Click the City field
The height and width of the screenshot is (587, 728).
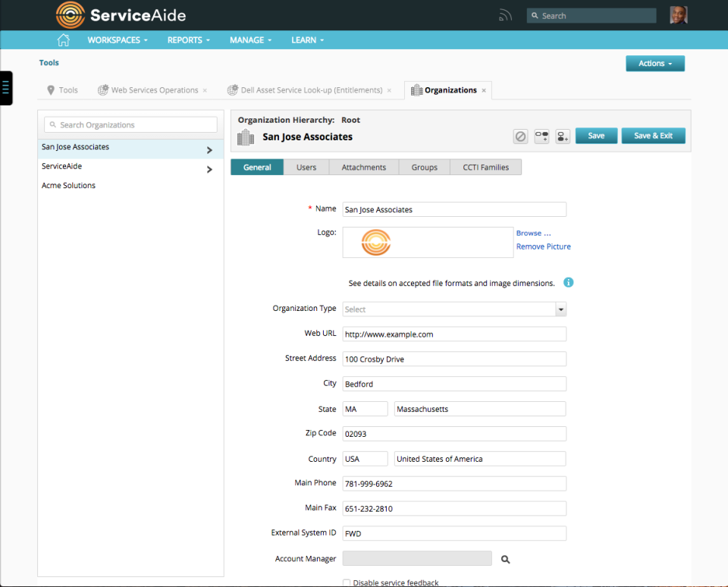pos(454,384)
